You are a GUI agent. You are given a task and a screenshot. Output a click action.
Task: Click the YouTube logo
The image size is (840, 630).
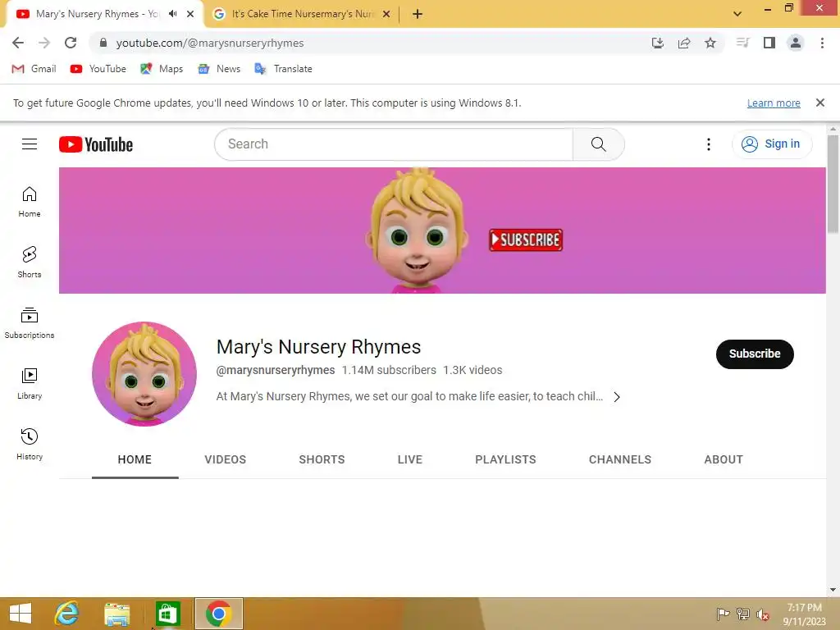click(x=96, y=144)
